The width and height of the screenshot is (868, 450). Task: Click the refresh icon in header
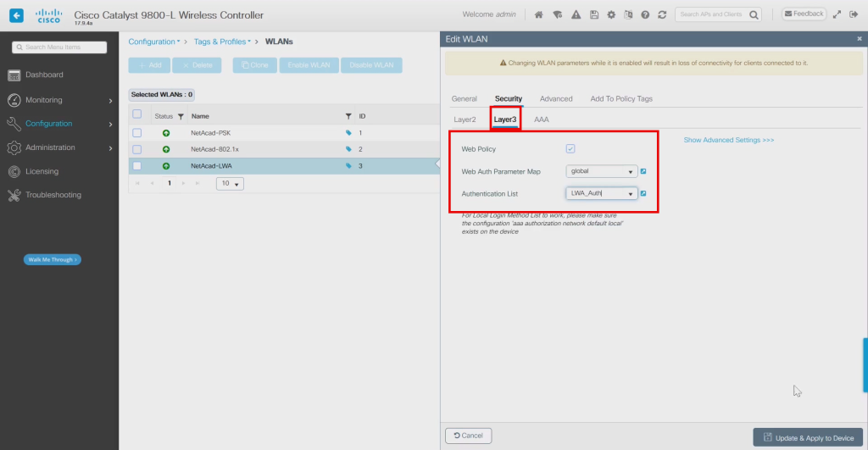click(662, 15)
